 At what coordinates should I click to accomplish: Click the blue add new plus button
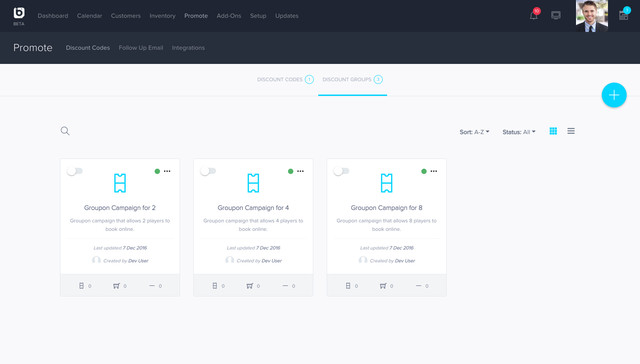(614, 95)
